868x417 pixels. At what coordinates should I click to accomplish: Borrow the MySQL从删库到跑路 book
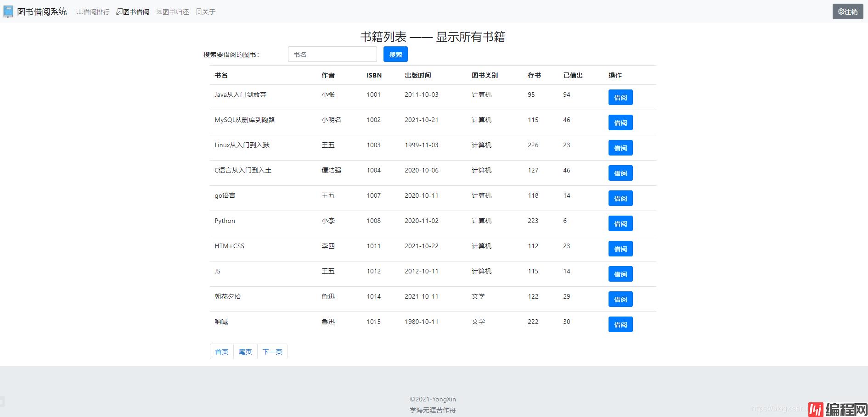[x=620, y=122]
